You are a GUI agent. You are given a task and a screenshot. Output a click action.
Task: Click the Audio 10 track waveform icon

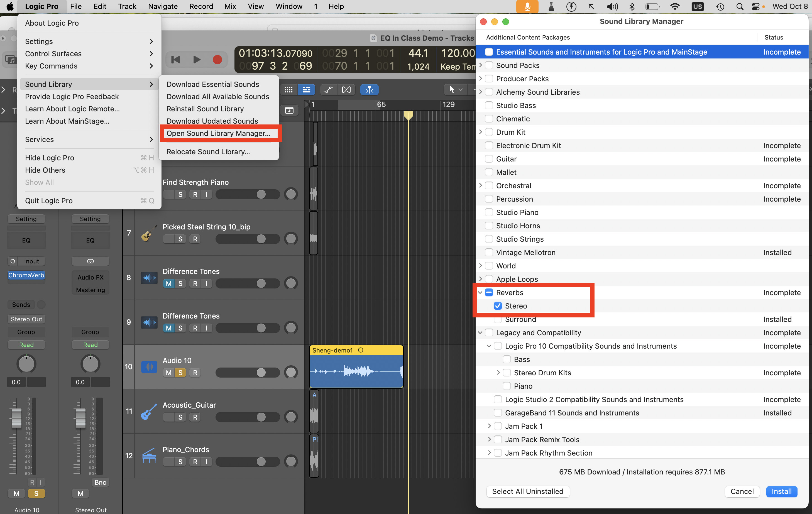click(149, 367)
